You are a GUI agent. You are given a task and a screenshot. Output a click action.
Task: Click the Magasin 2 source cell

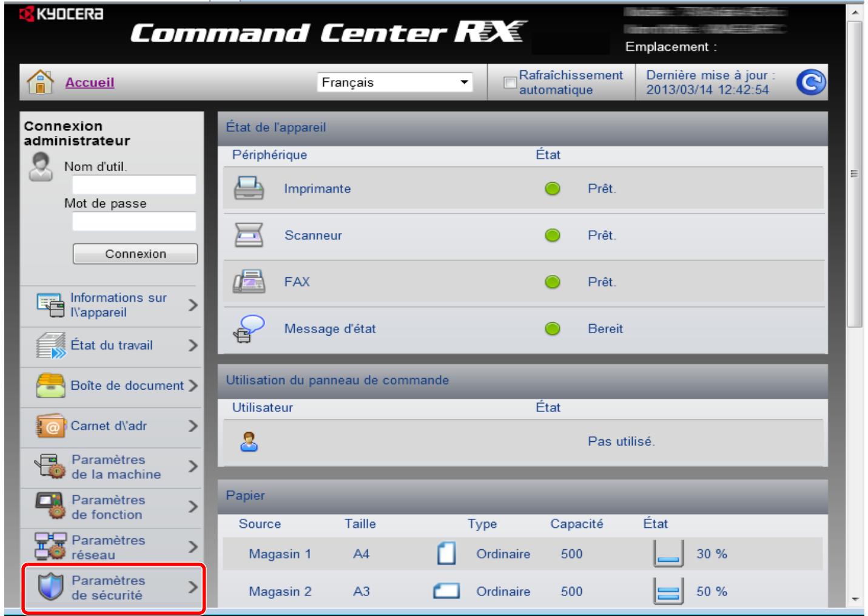(280, 592)
